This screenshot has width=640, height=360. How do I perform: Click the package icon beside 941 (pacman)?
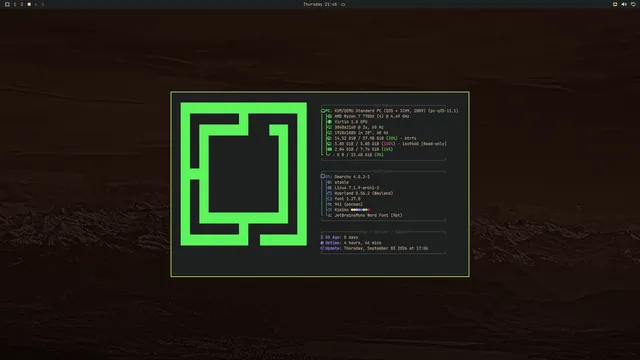point(330,204)
